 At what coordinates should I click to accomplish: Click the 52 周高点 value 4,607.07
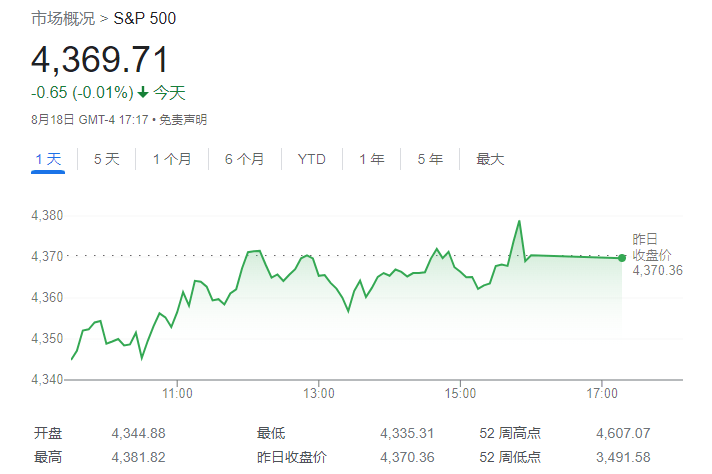(x=623, y=433)
